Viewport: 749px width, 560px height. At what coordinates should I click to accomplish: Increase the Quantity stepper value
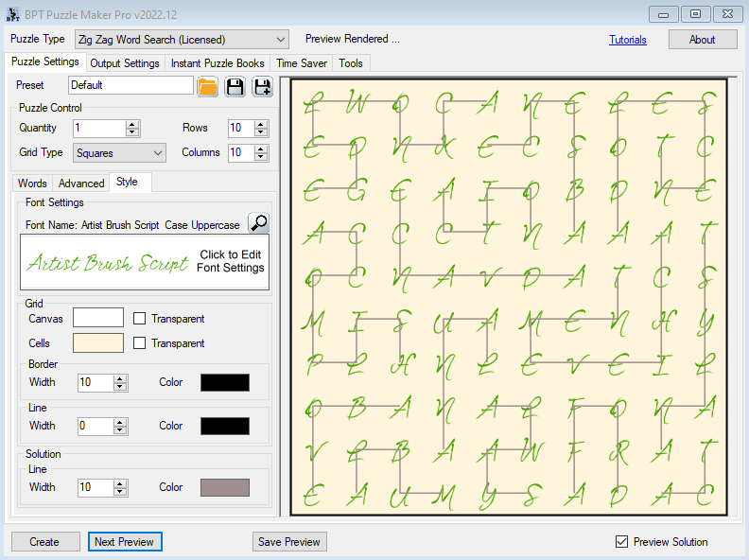click(x=132, y=124)
